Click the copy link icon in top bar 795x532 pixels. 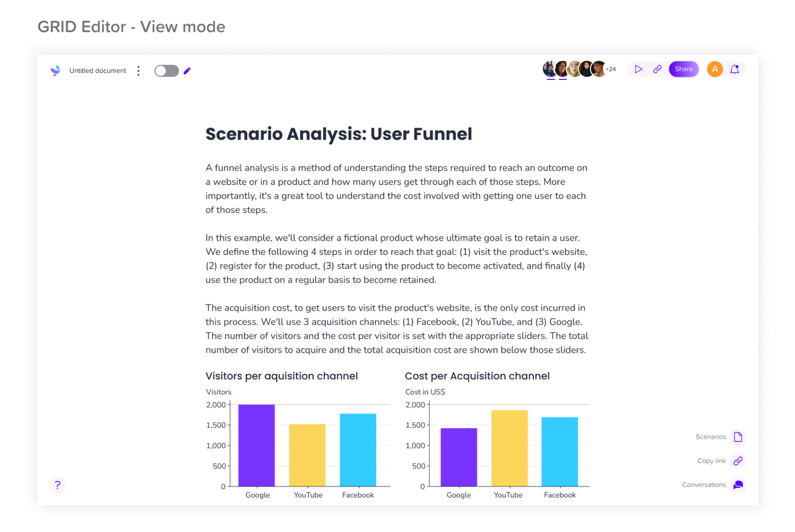coord(657,69)
